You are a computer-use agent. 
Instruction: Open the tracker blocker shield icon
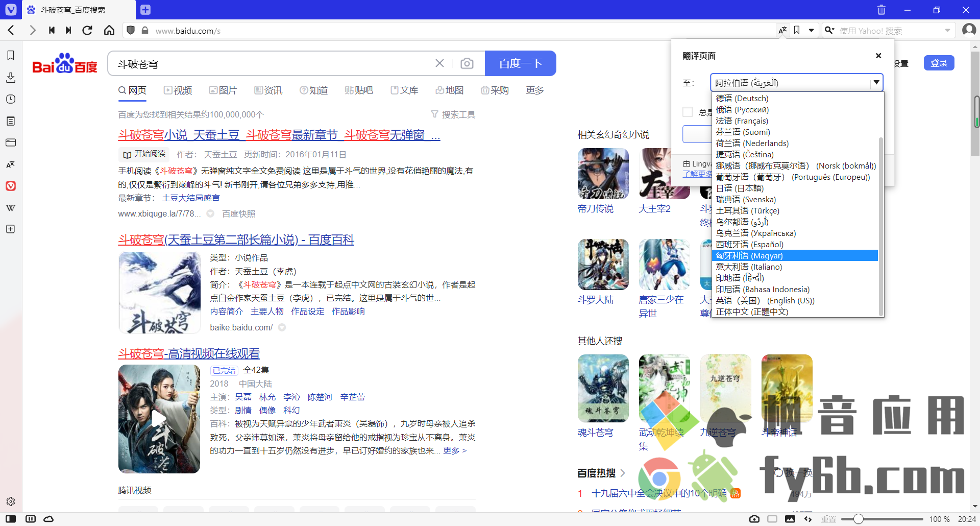(x=131, y=31)
